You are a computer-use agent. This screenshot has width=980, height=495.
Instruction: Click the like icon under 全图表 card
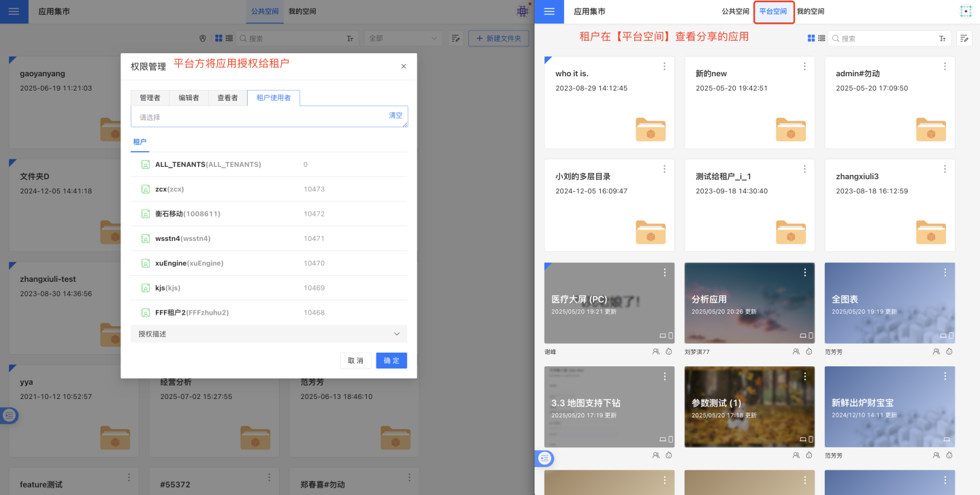tap(949, 352)
